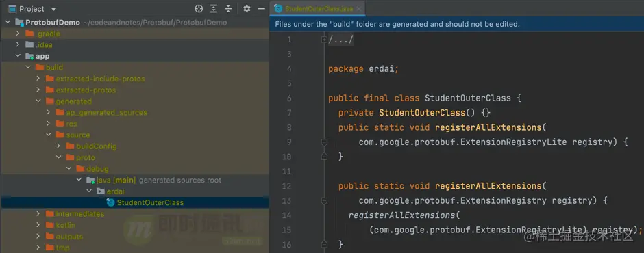This screenshot has height=253, width=644.
Task: Collapse the proto folder
Action: pyautogui.click(x=59, y=157)
